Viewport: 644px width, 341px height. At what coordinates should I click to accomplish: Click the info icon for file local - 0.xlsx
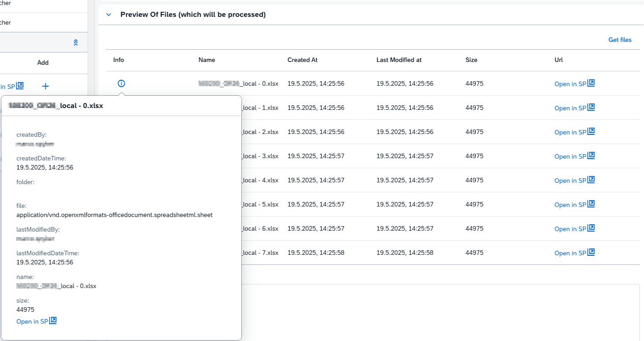pos(121,83)
